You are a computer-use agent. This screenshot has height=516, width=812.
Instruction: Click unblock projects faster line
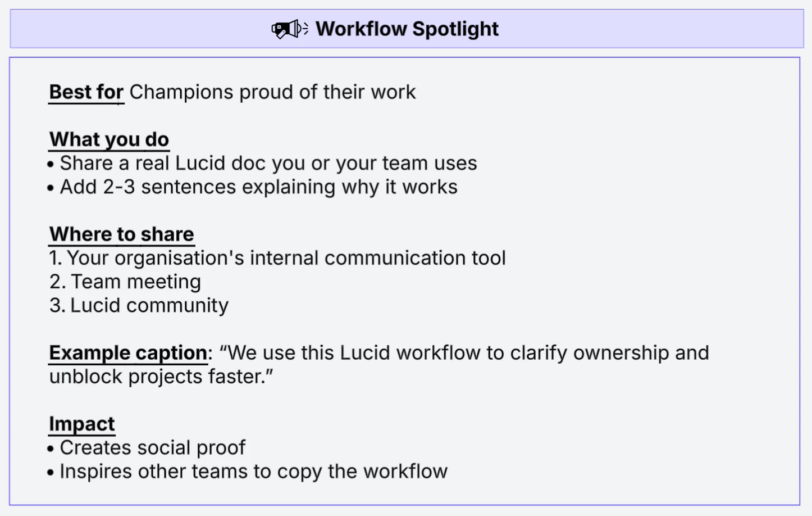coord(161,377)
